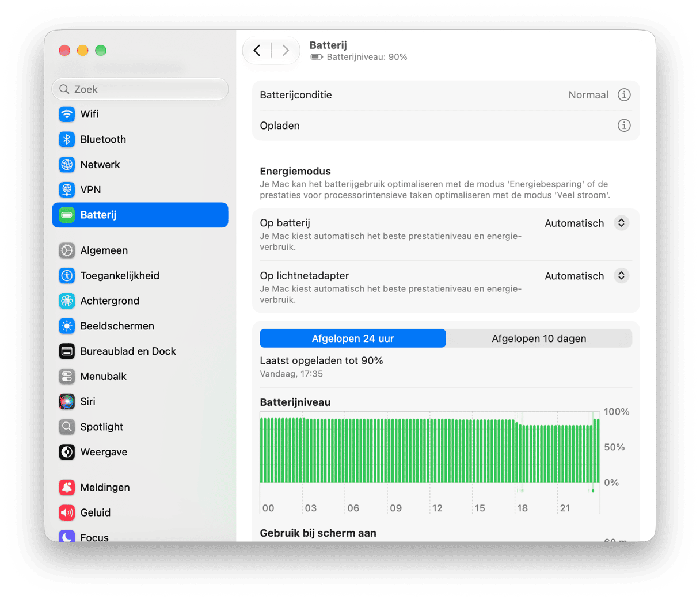
Task: Show info for Batterijconditie
Action: pos(624,95)
